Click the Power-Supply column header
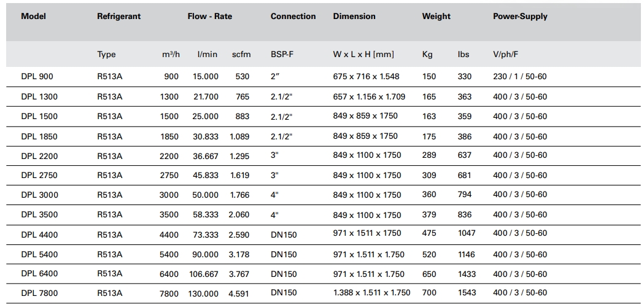Screen dimensions: 644x307 520,17
